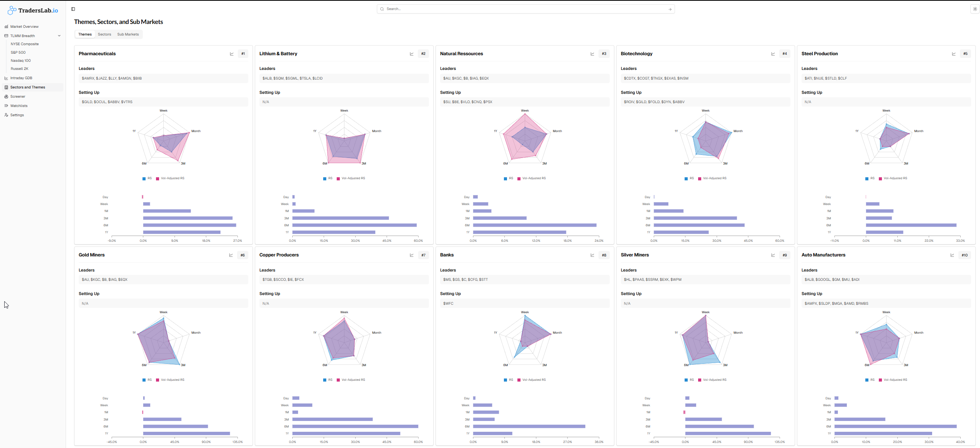Open Pharmaceuticals chart icon
The image size is (980, 448).
(x=232, y=54)
